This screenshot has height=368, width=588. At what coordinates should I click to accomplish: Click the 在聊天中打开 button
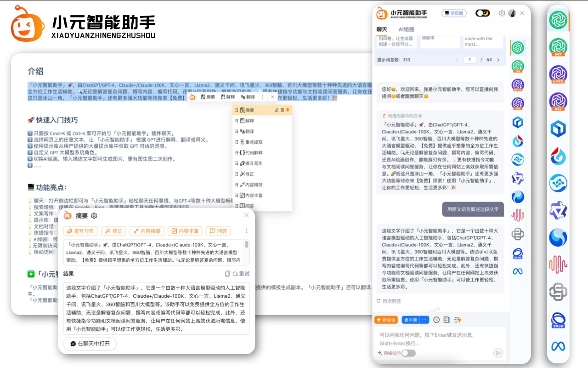(90, 344)
